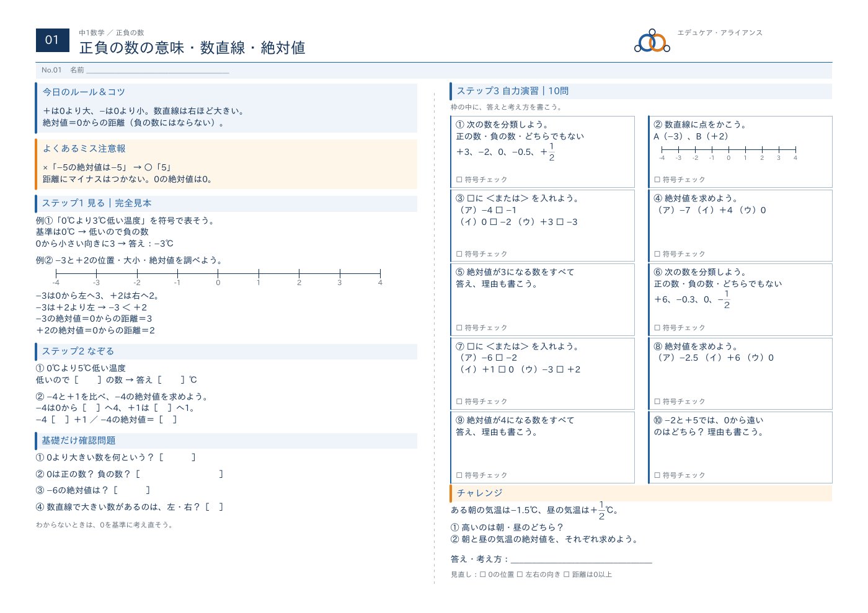The height and width of the screenshot is (613, 868).
Task: Click the title "正負の数の意味・数直線・絶対値"
Action: 192,48
